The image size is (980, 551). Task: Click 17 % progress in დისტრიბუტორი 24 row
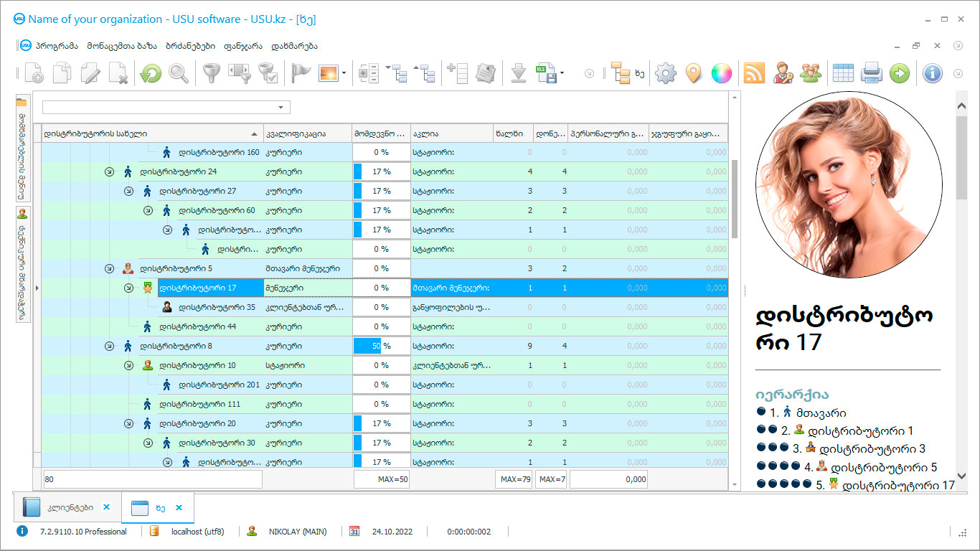[382, 171]
